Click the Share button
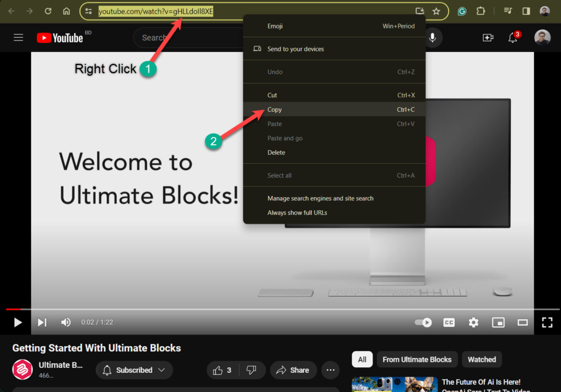Viewport: 561px width, 392px height. tap(293, 370)
